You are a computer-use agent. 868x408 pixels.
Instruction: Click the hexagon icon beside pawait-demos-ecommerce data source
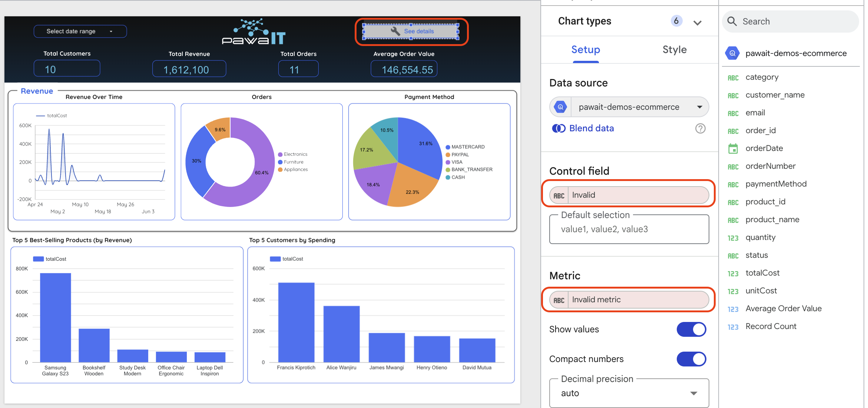point(560,107)
